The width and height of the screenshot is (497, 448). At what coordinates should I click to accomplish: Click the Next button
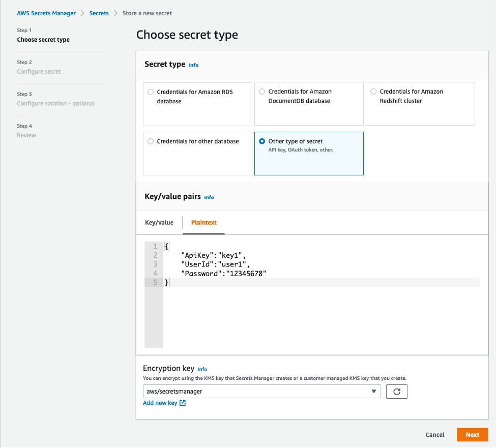point(472,435)
